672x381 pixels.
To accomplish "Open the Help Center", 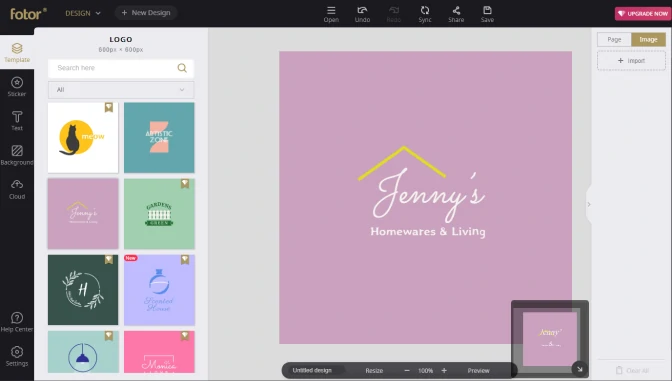I will coord(17,322).
